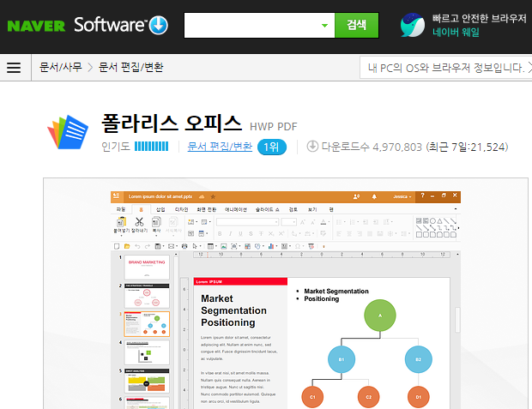Click the green 검색 search button
The height and width of the screenshot is (409, 532).
coord(357,25)
